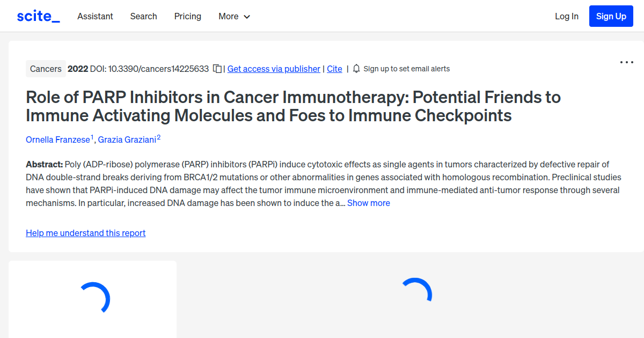Open the Assistant menu item

coord(95,16)
